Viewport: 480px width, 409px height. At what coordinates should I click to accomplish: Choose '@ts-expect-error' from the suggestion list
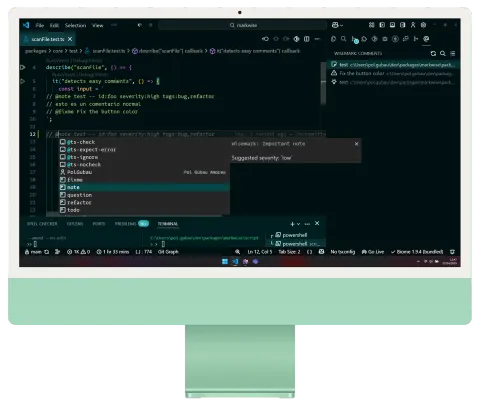(144, 150)
